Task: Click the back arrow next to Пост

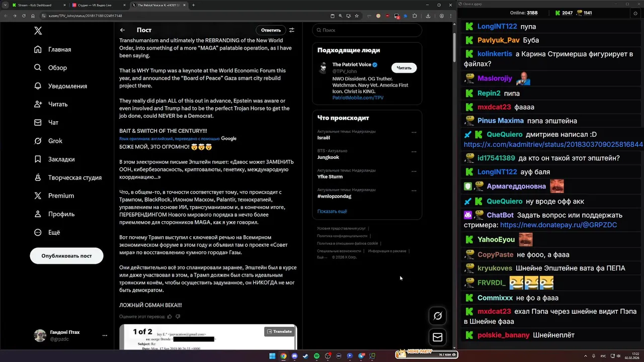Action: [122, 30]
